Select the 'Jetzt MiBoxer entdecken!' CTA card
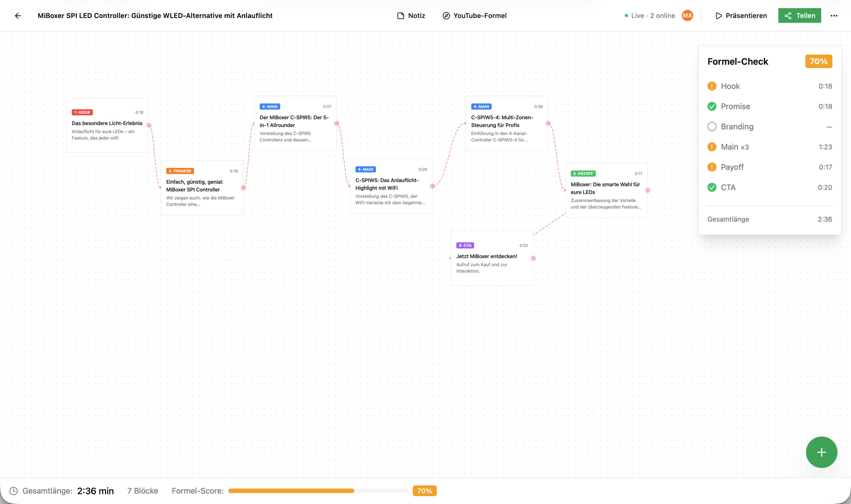The height and width of the screenshot is (504, 851). [x=492, y=258]
